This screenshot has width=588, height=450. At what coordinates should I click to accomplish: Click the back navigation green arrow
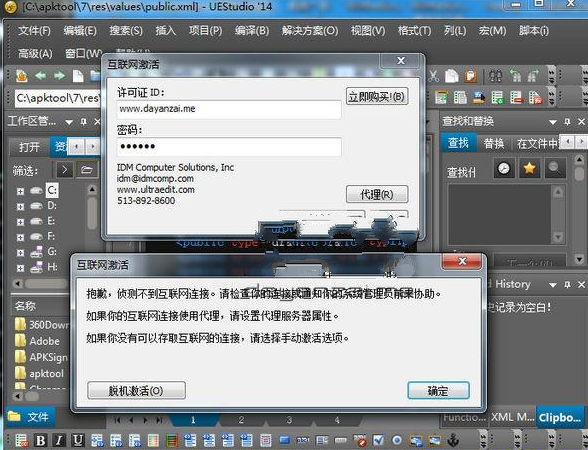40,76
